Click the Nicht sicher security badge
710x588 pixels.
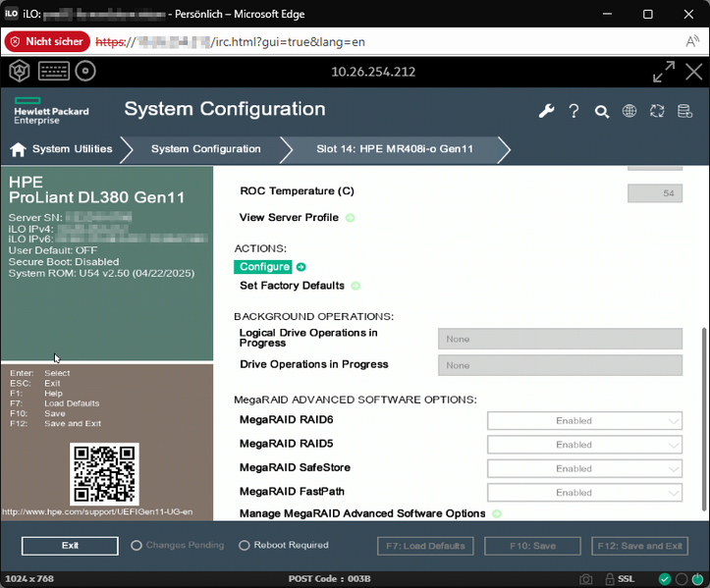[47, 41]
